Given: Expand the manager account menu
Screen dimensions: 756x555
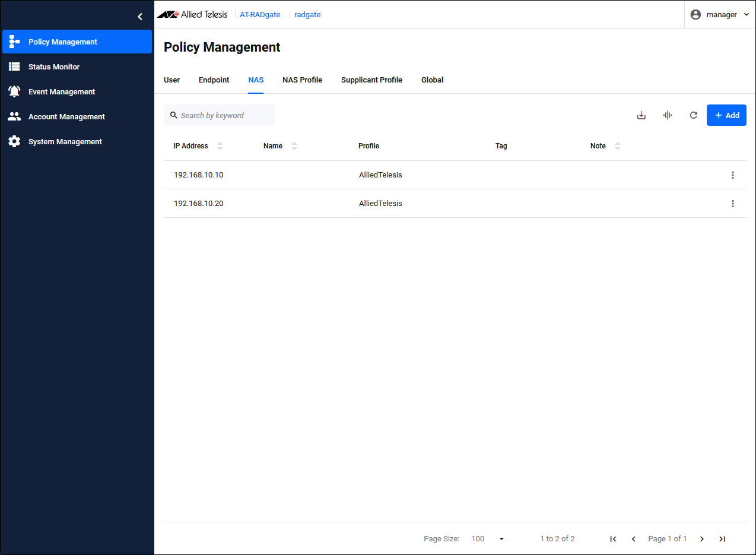Looking at the screenshot, I should [720, 15].
